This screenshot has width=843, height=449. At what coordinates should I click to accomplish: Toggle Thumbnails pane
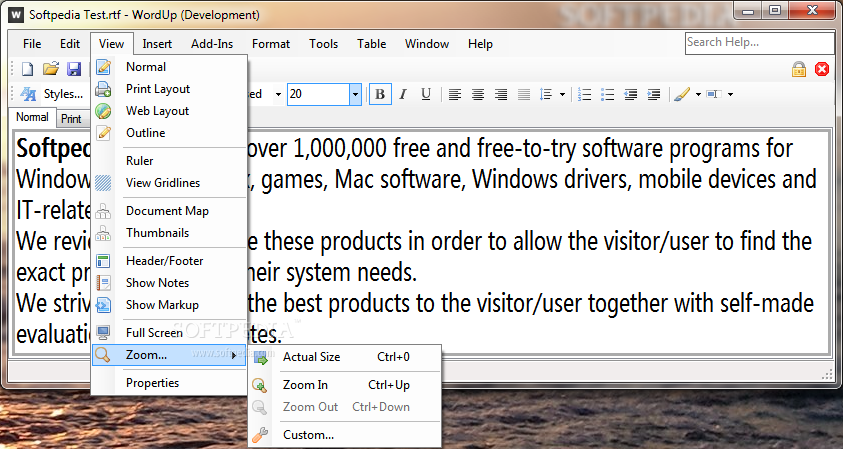tap(169, 233)
